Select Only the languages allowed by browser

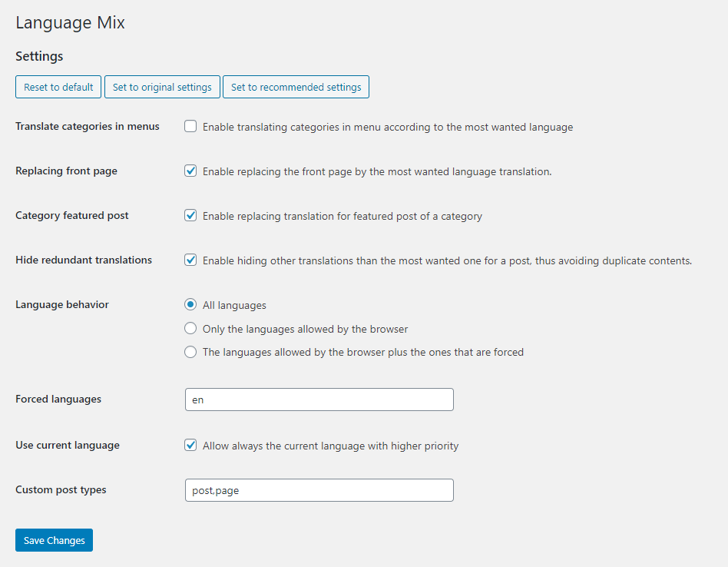click(x=190, y=328)
